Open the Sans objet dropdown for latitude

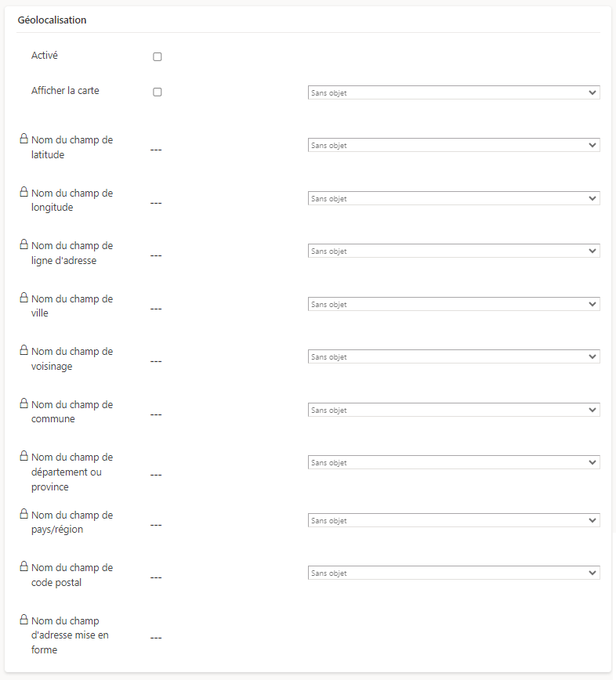coord(453,145)
